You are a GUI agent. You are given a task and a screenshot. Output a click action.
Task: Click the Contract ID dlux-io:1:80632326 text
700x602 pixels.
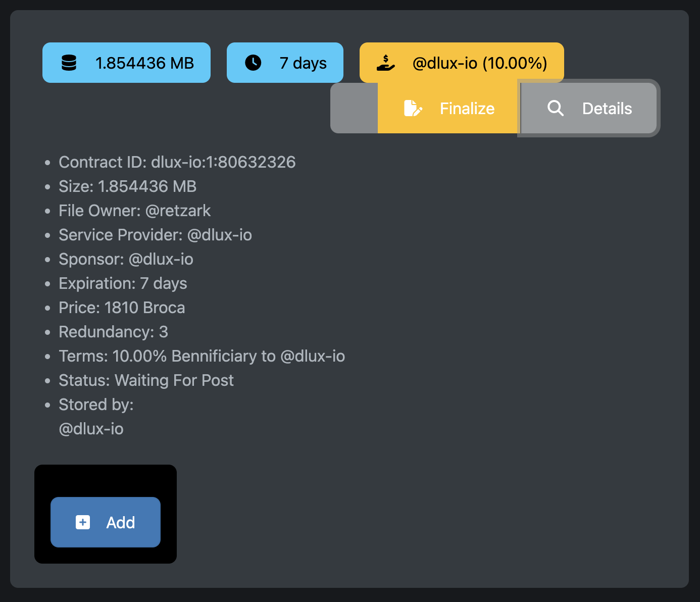177,162
